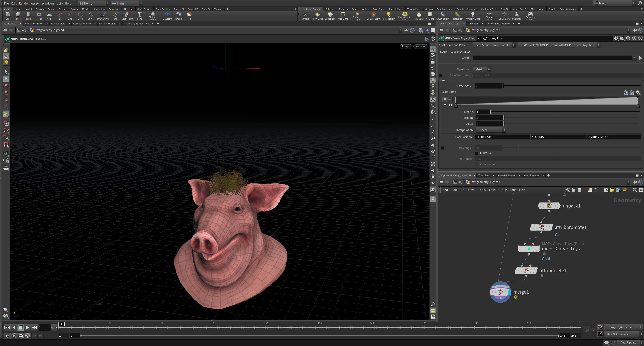Jump to the first frame

(7, 328)
